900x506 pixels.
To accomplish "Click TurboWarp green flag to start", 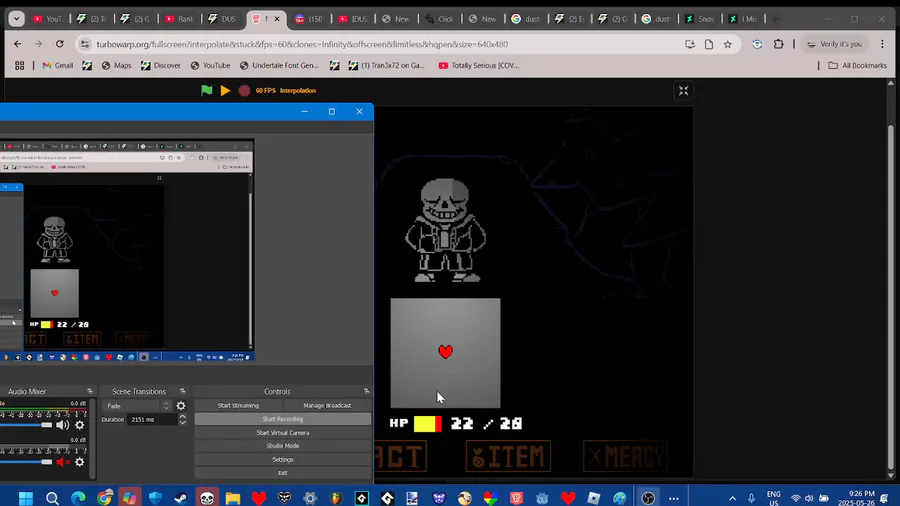I will point(207,91).
